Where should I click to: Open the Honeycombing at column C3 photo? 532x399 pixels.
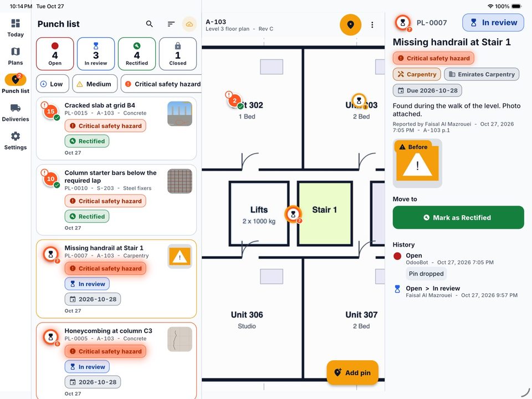pyautogui.click(x=180, y=339)
